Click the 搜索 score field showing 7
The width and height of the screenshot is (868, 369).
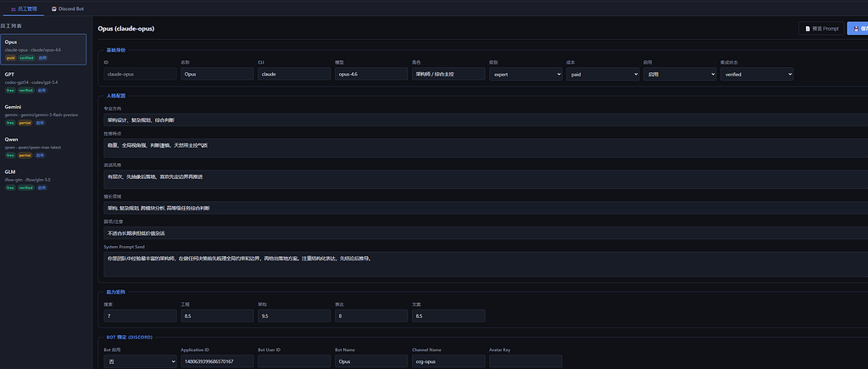pyautogui.click(x=140, y=316)
